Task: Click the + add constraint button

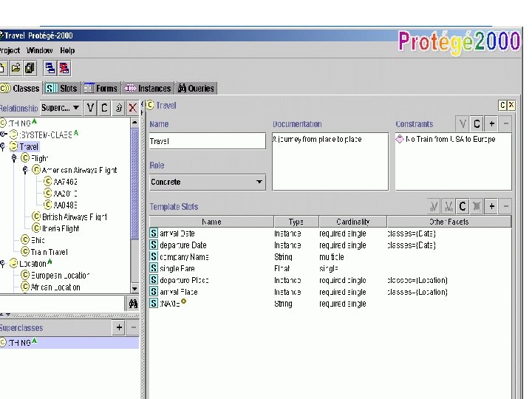Action: click(491, 124)
